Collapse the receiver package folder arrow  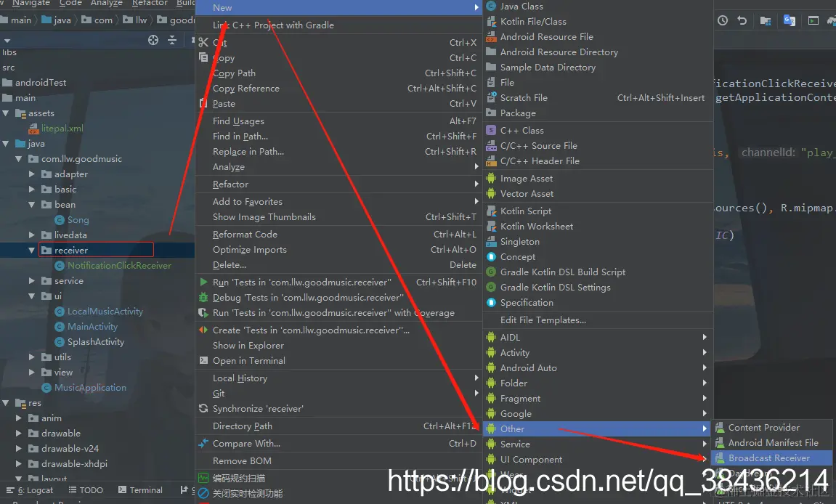coord(31,250)
